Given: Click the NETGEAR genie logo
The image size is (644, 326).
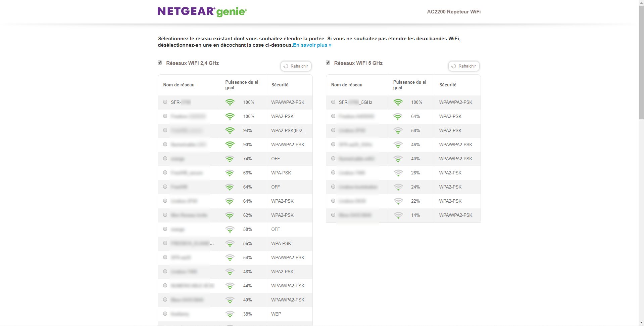Looking at the screenshot, I should click(202, 12).
